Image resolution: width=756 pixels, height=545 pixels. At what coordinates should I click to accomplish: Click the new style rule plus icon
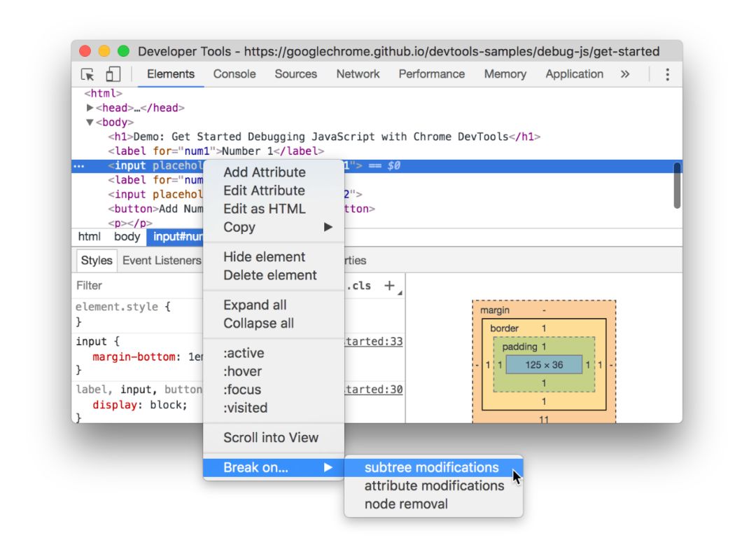point(389,286)
